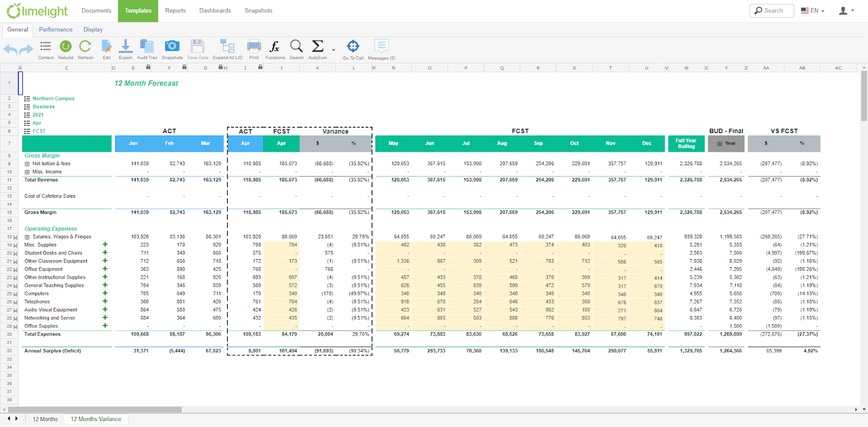The height and width of the screenshot is (427, 868).
Task: Click lock icon on column E header
Action: pyautogui.click(x=148, y=67)
